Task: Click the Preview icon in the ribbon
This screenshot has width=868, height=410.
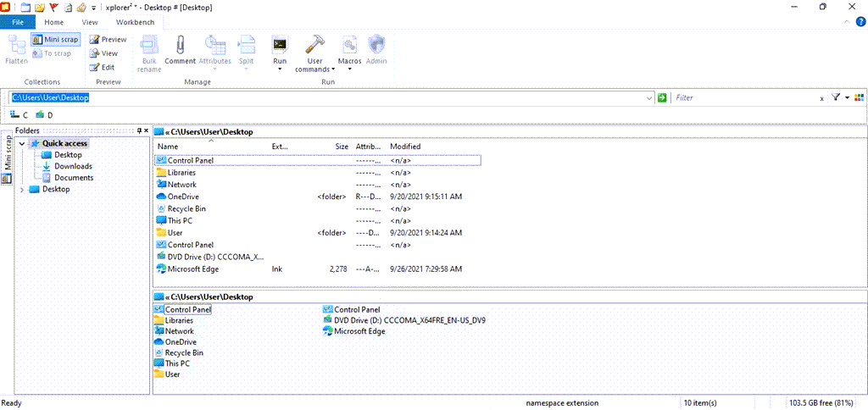Action: (95, 40)
